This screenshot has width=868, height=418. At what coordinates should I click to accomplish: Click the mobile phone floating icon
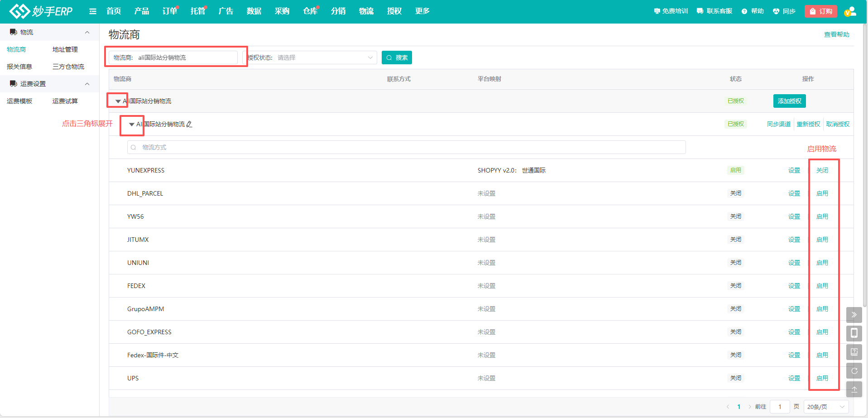pos(854,333)
